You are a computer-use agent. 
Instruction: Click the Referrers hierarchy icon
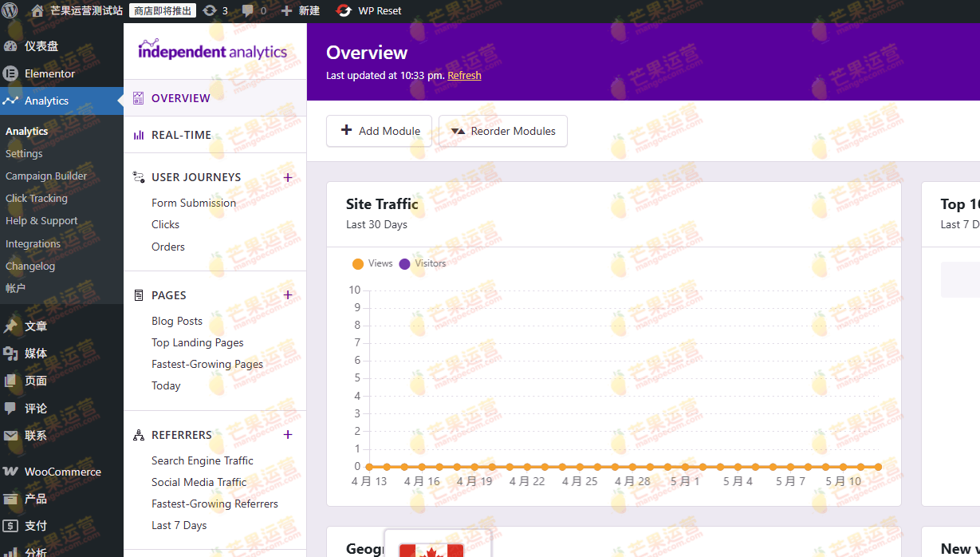click(138, 435)
